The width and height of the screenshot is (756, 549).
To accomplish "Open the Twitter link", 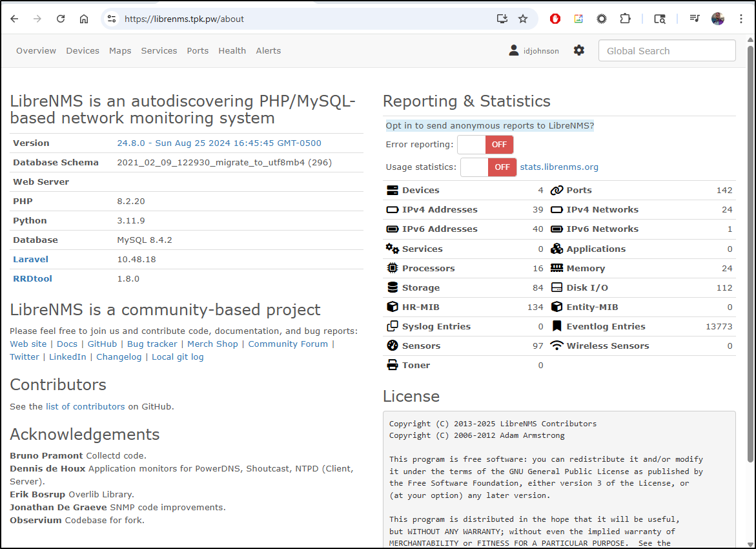I will (x=25, y=357).
